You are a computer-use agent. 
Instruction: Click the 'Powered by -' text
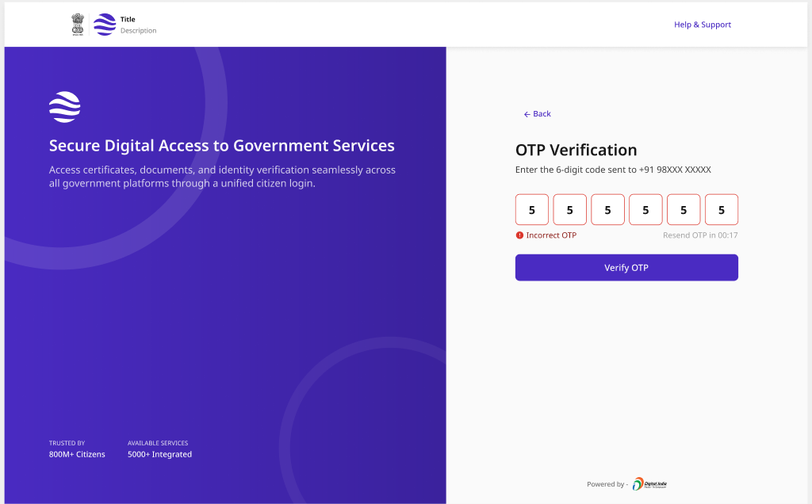607,484
